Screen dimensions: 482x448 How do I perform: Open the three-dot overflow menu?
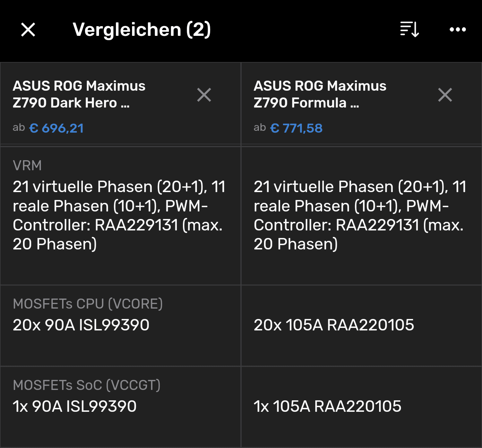click(458, 29)
